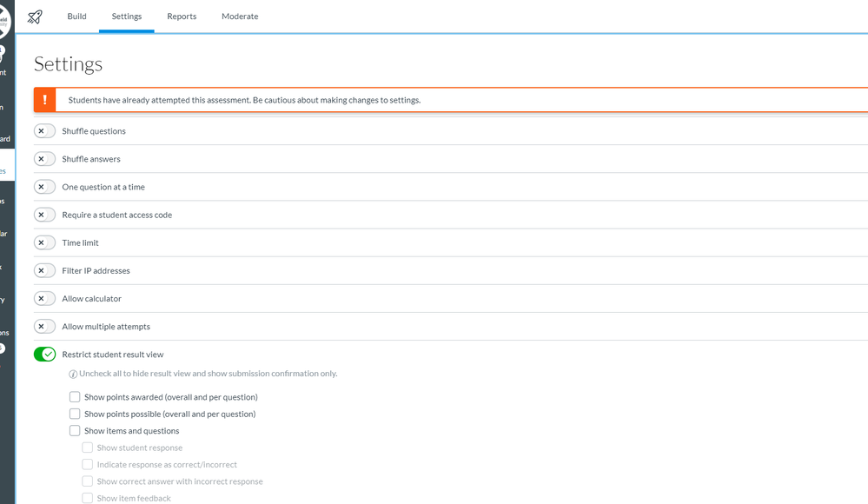The height and width of the screenshot is (504, 868).
Task: Enable the Shuffle questions toggle
Action: click(44, 131)
